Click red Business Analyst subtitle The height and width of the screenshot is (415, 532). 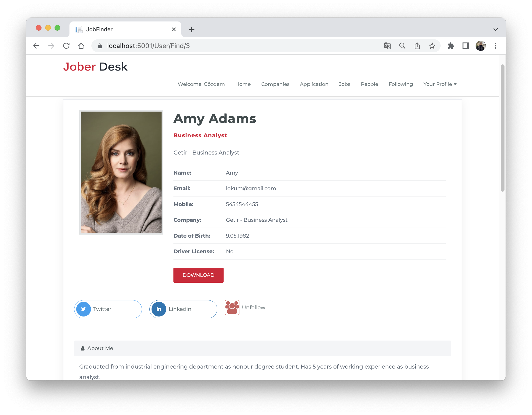click(x=200, y=135)
